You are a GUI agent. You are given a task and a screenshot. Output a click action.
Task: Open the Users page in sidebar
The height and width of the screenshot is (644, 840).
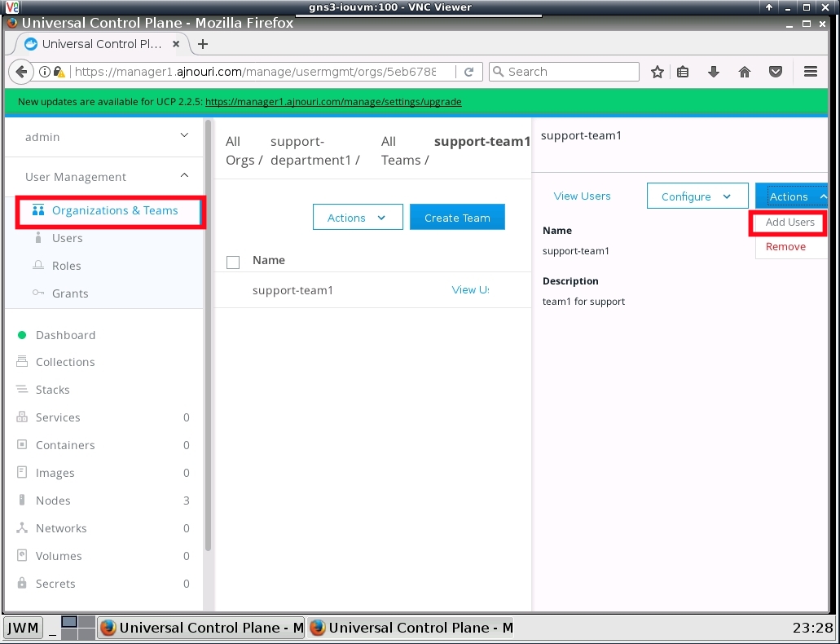(67, 238)
